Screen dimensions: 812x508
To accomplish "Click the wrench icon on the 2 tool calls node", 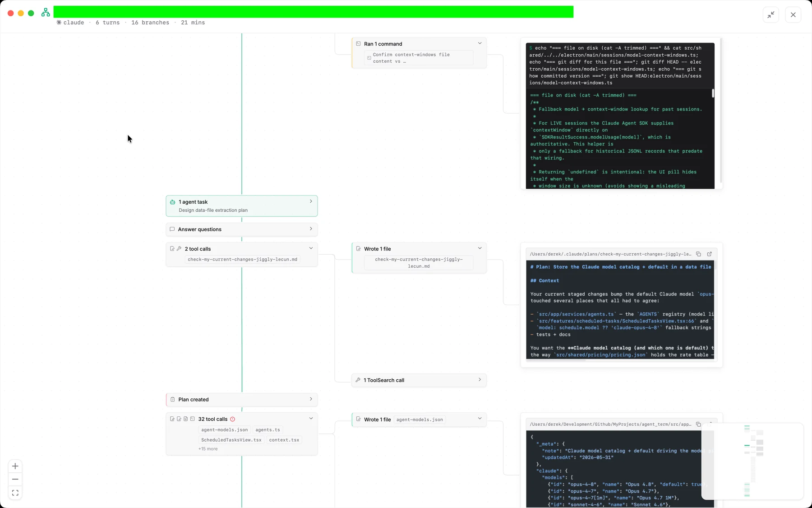I will coord(179,249).
